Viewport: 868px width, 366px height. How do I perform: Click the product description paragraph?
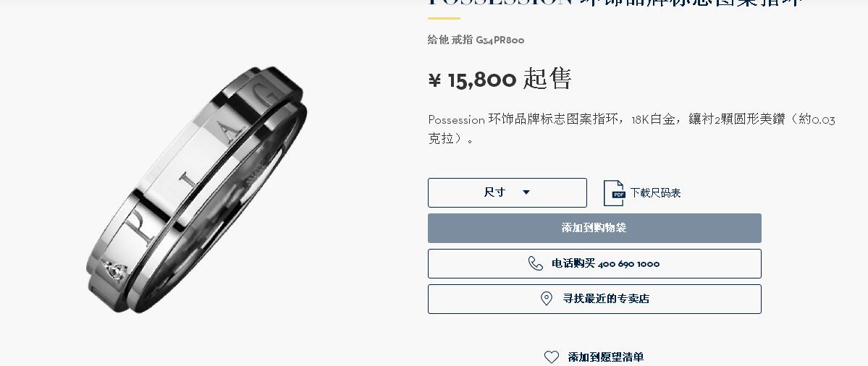[x=631, y=128]
